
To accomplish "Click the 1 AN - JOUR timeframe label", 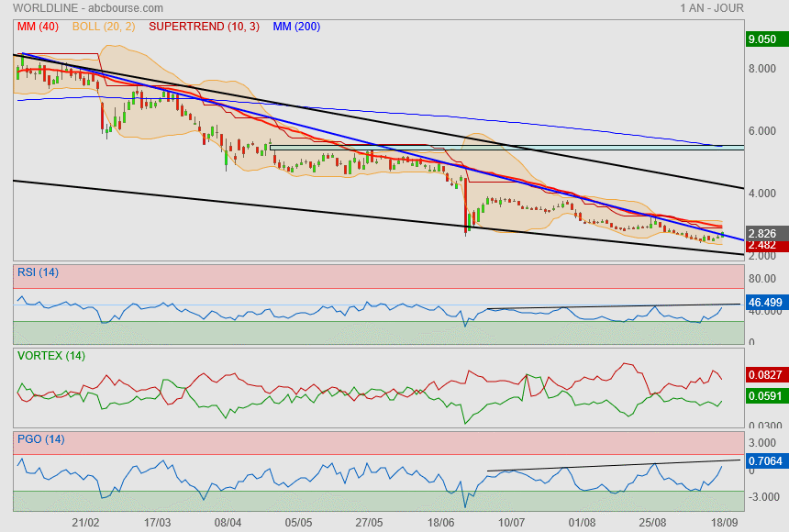I will point(711,8).
